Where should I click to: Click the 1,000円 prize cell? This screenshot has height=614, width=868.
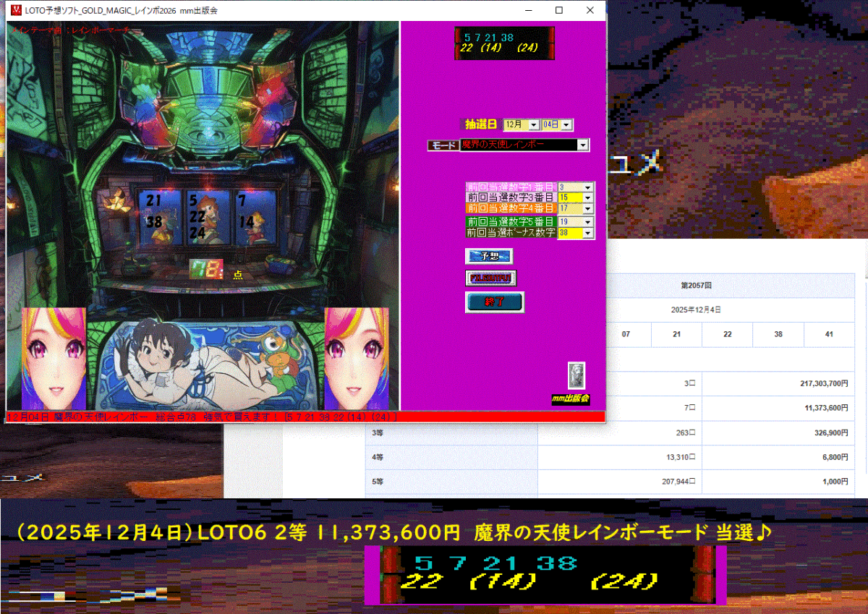(778, 482)
